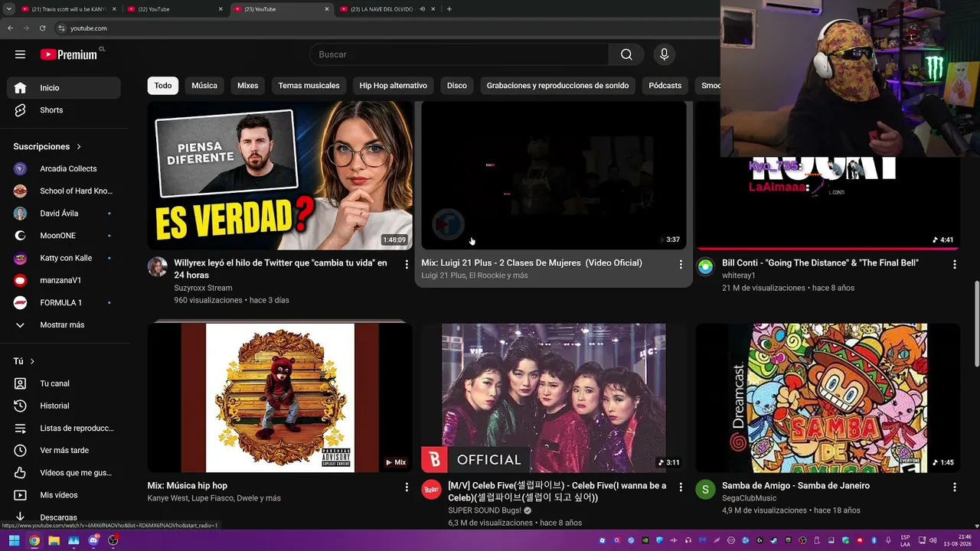Expand the Tú section
This screenshot has height=551, width=980.
point(24,361)
